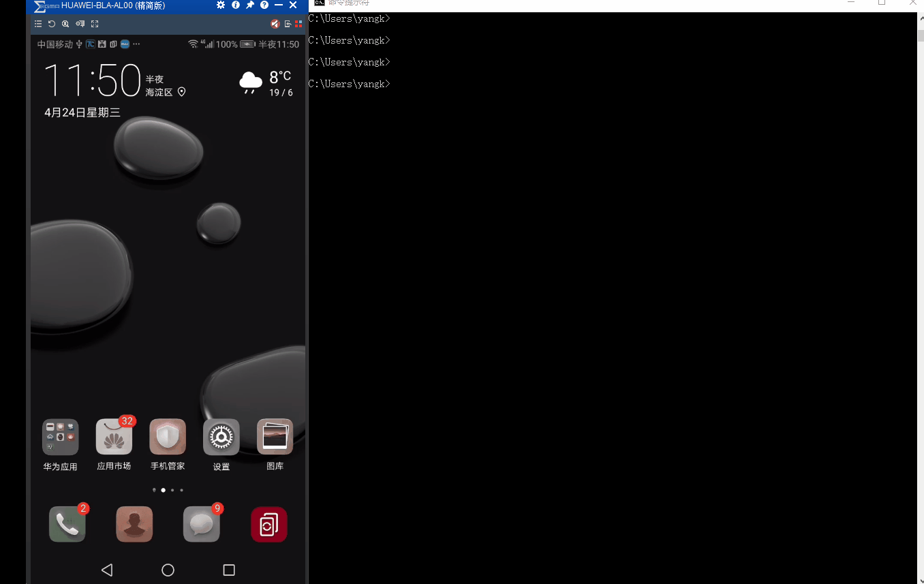Open the 设置 settings app
The image size is (924, 584).
point(221,437)
